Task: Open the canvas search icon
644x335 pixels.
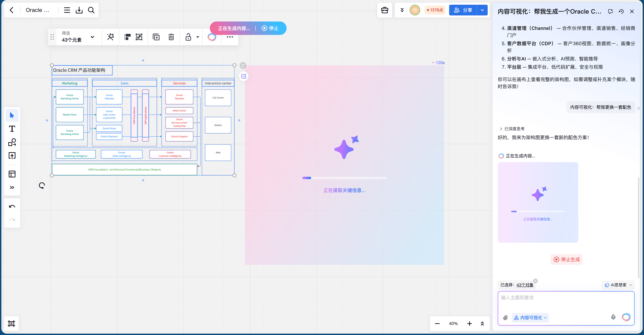Action: pos(91,10)
